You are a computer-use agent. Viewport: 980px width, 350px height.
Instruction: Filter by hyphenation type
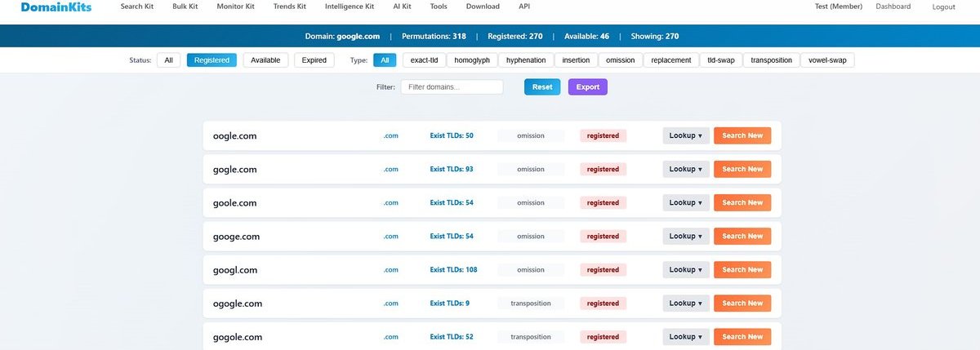point(526,60)
